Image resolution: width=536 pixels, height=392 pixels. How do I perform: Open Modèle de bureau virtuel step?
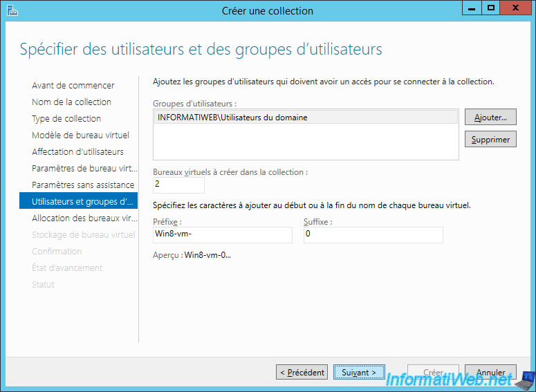click(x=80, y=136)
